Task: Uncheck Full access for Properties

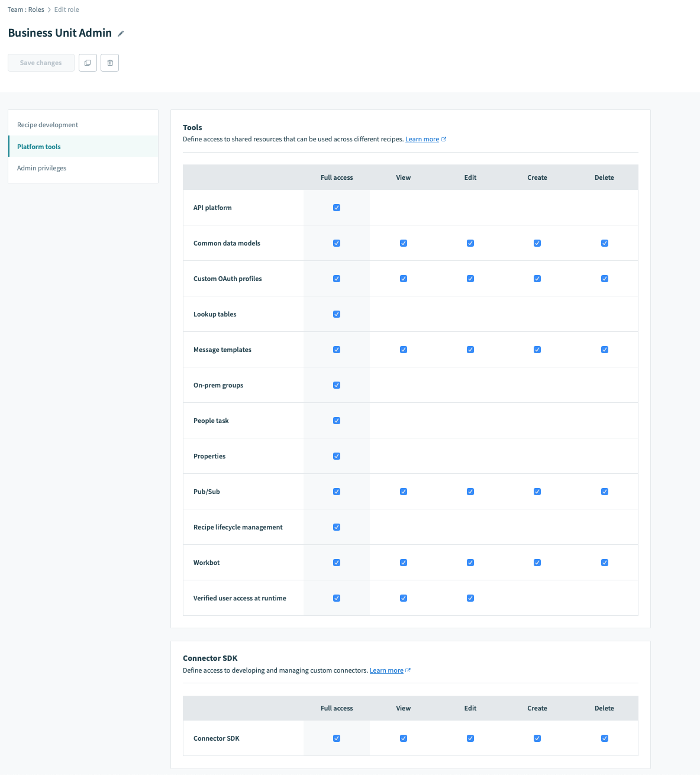Action: 337,456
